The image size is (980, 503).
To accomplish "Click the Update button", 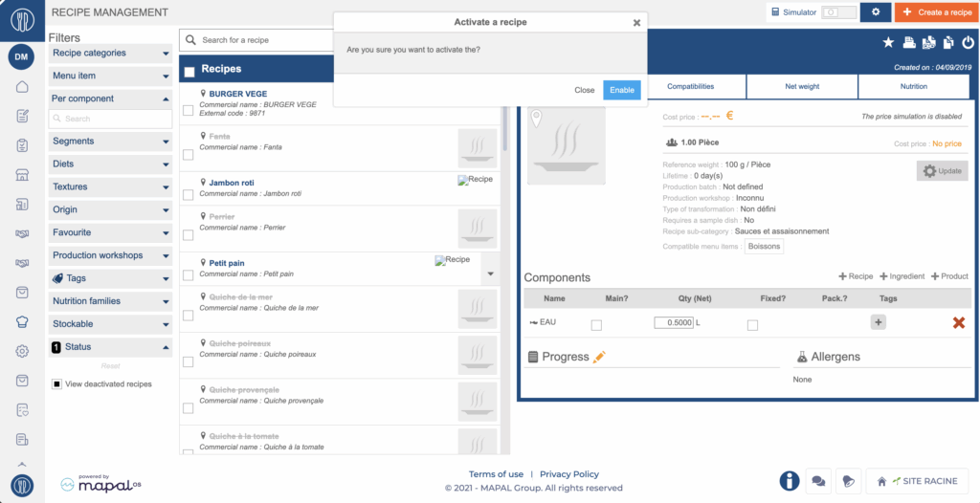I will (x=942, y=170).
